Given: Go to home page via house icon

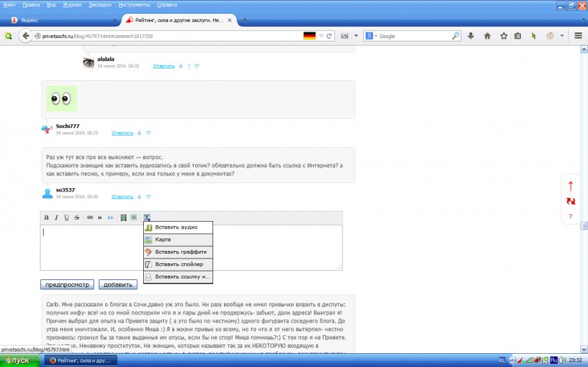Looking at the screenshot, I should pos(487,36).
